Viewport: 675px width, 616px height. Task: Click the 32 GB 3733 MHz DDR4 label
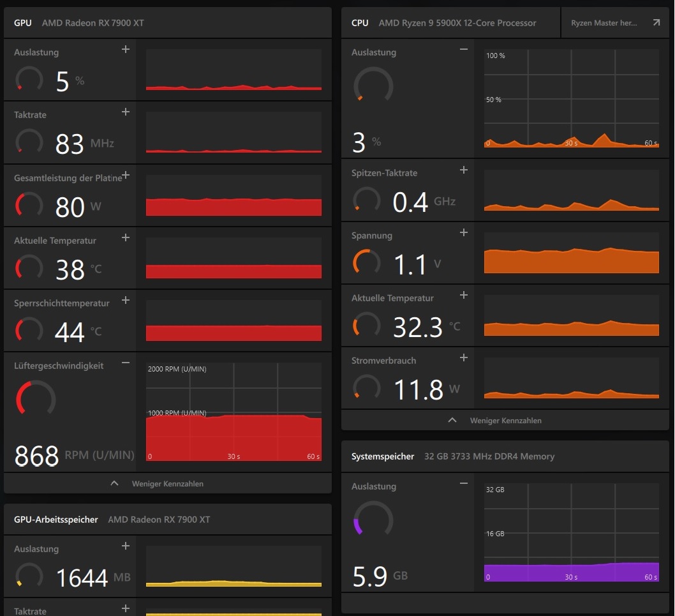click(x=489, y=456)
